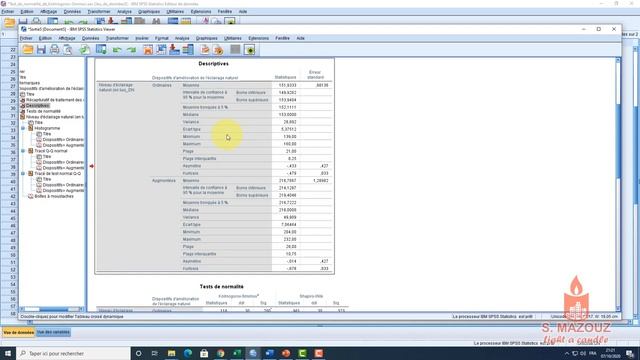This screenshot has width=640, height=360.
Task: Open the Extensions menu in Viewer window
Action: (258, 38)
